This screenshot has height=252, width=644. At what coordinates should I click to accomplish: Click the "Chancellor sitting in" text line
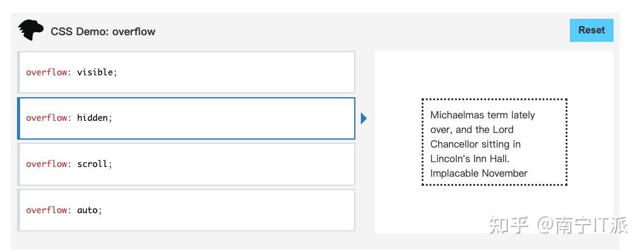click(x=476, y=144)
